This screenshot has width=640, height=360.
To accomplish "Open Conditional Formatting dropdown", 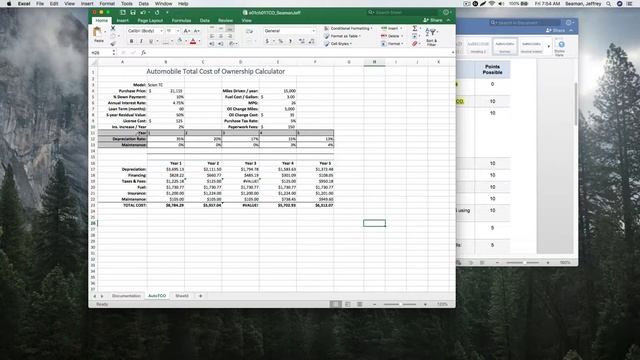I will [348, 28].
